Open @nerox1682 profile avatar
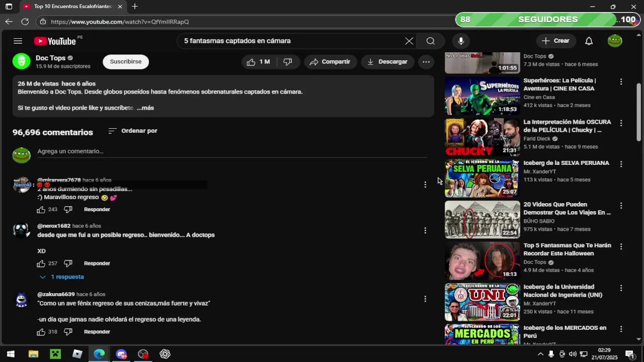 pyautogui.click(x=21, y=231)
